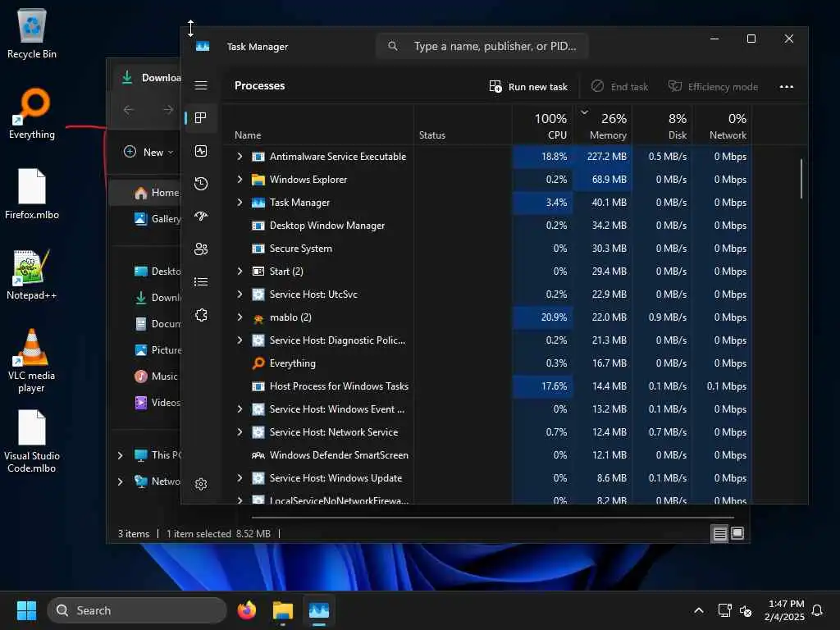Select the Everything desktop shortcut
Screen dimensions: 840x630
click(x=32, y=114)
